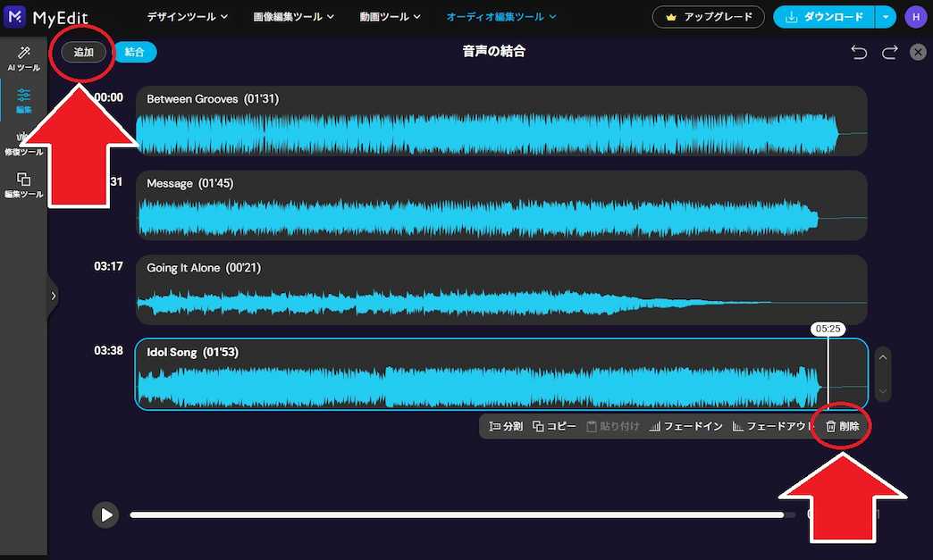Image resolution: width=933 pixels, height=560 pixels.
Task: Apply フェードアウト to the Idol Song clip
Action: [x=773, y=426]
